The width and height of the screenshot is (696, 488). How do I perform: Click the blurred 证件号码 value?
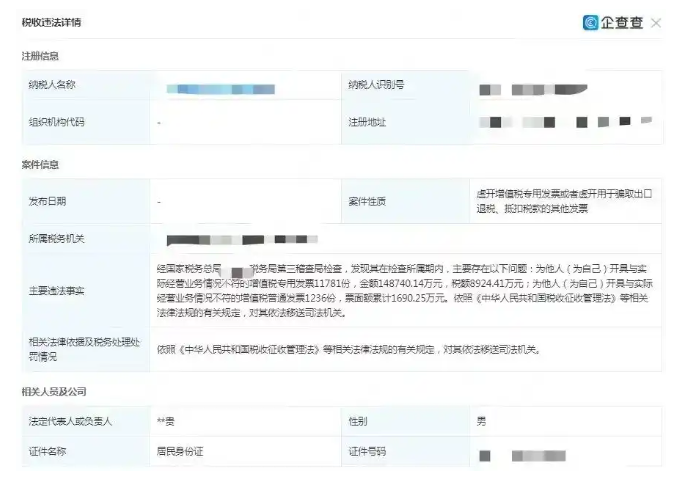pos(522,456)
